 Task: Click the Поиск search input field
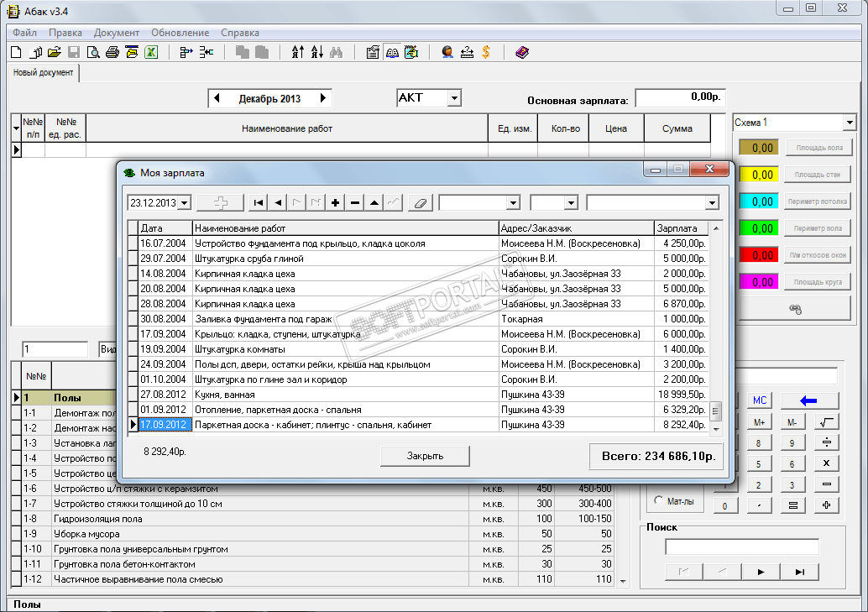point(741,547)
